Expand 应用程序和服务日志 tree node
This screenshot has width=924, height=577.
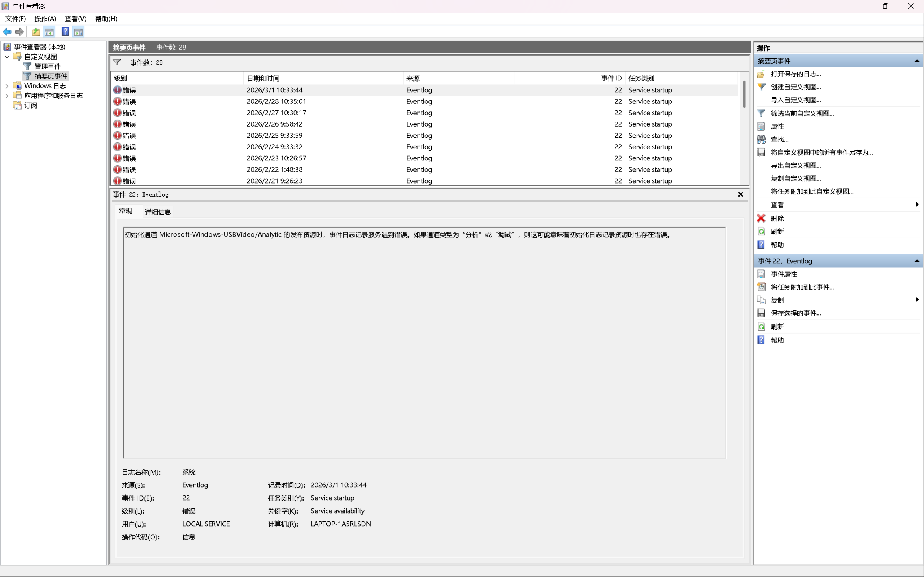click(7, 96)
